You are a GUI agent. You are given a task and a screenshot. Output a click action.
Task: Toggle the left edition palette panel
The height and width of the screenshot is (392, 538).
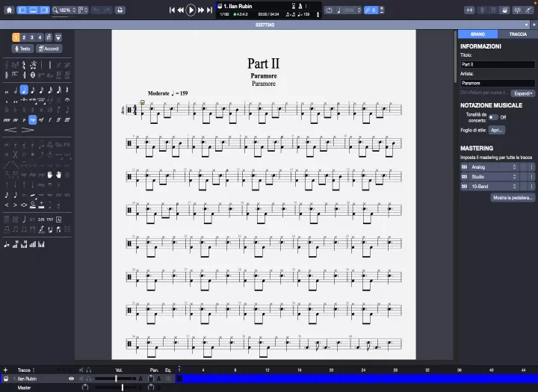coord(22,10)
